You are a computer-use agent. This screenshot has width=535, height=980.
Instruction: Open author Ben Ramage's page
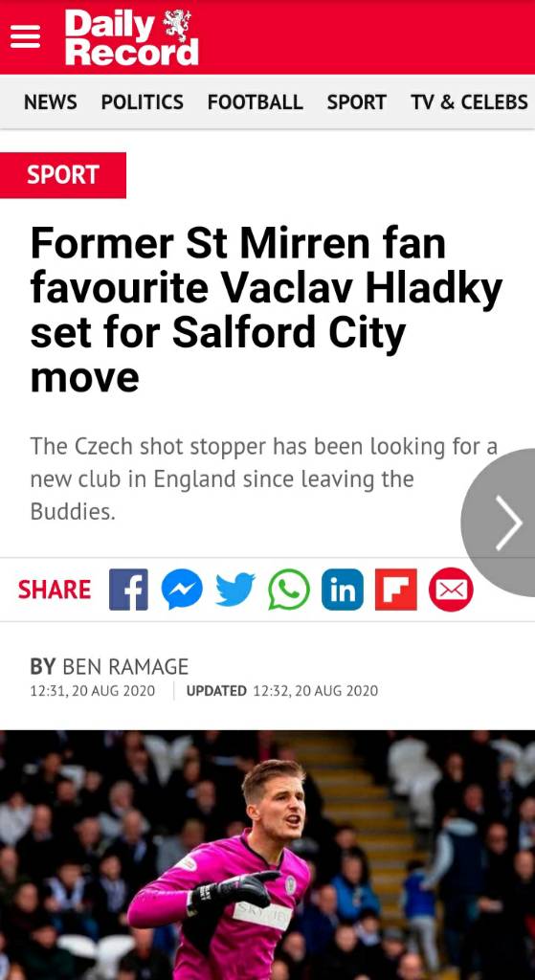coord(125,667)
